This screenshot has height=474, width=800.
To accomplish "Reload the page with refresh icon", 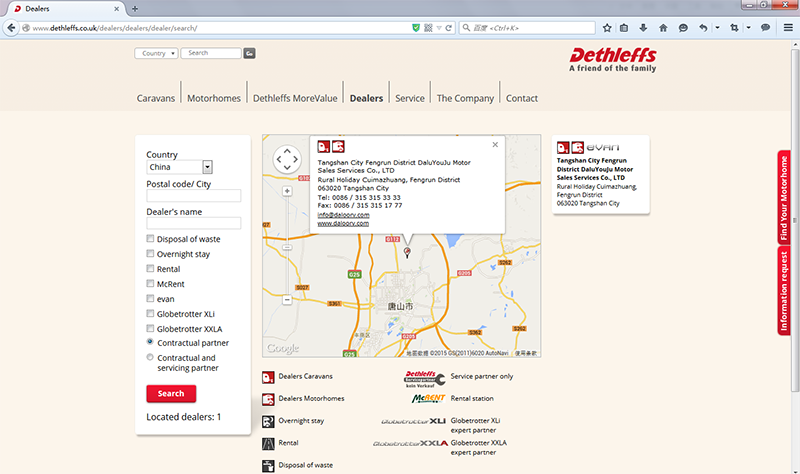I will (x=448, y=28).
